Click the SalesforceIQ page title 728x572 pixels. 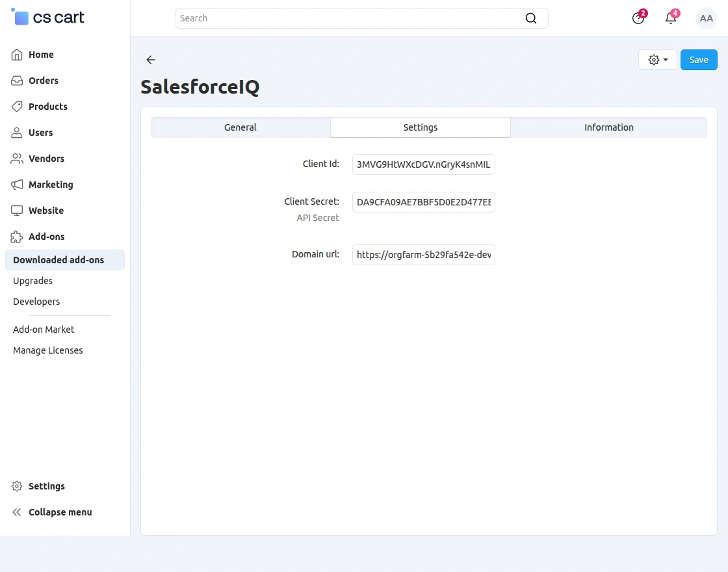pos(200,87)
